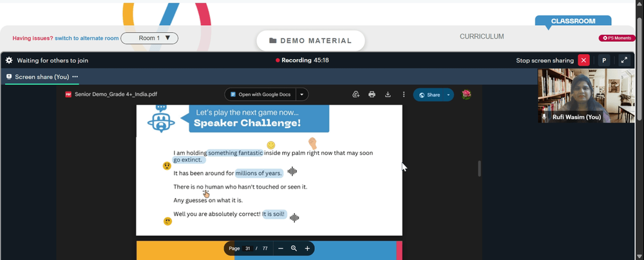Click microphone icon on Rufi Wasim tile

coord(545,117)
